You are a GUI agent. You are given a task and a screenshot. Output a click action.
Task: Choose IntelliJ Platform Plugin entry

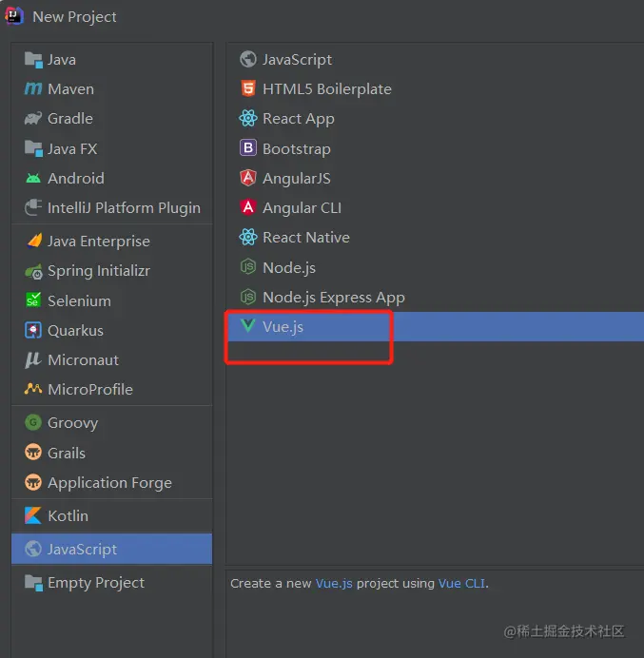[x=111, y=207]
